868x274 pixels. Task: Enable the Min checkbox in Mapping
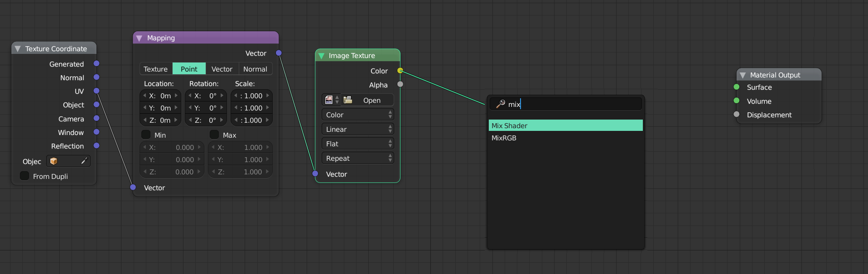[x=146, y=135]
